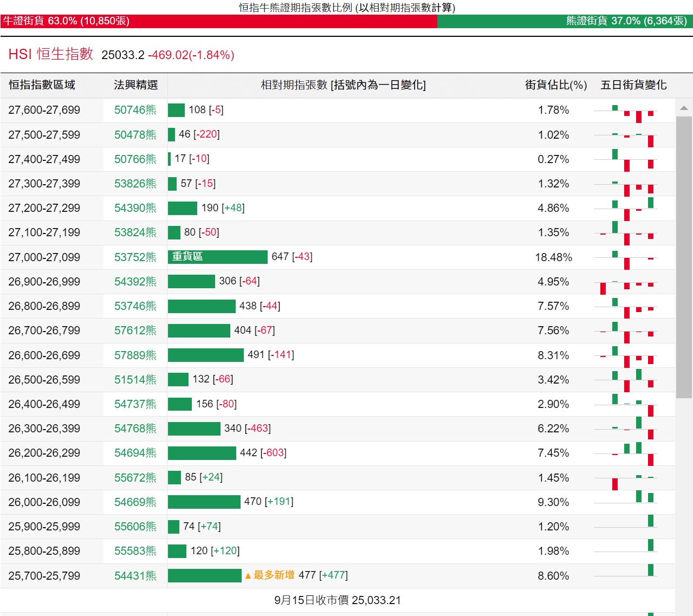Viewport: 693px width, 616px height.
Task: Open the 50746熊 warrant link
Action: click(x=135, y=110)
